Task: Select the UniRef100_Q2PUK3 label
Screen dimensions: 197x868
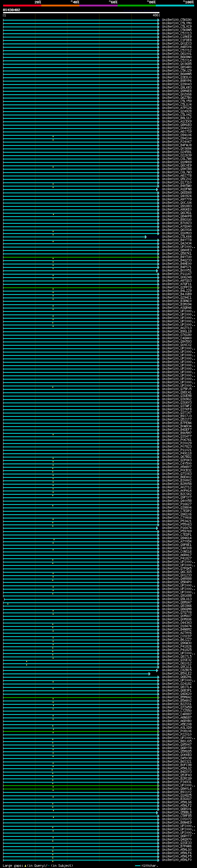Action: pyautogui.click(x=177, y=460)
